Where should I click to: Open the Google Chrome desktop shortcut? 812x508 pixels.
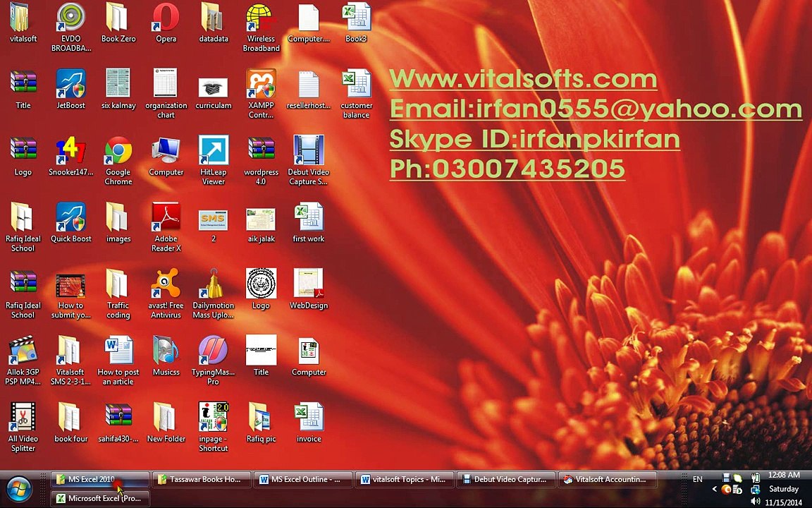point(118,161)
